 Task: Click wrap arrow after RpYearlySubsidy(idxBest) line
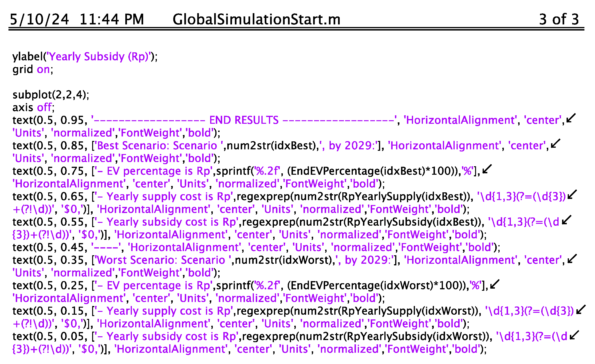coord(567,220)
